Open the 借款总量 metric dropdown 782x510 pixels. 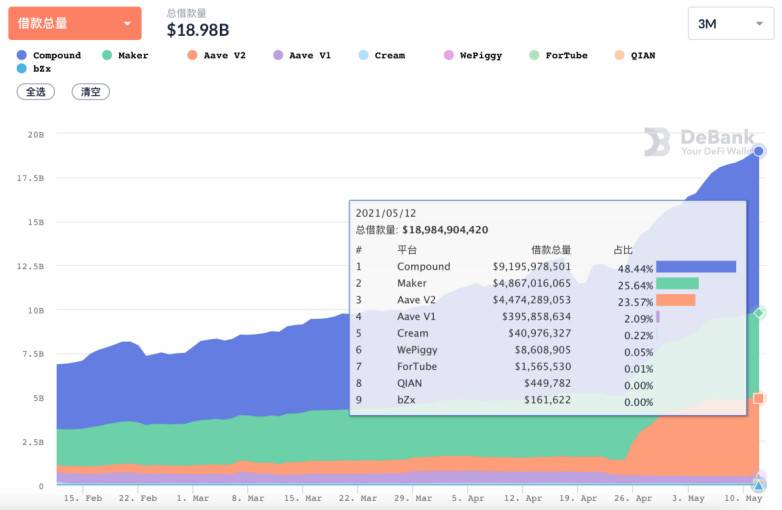click(x=75, y=23)
